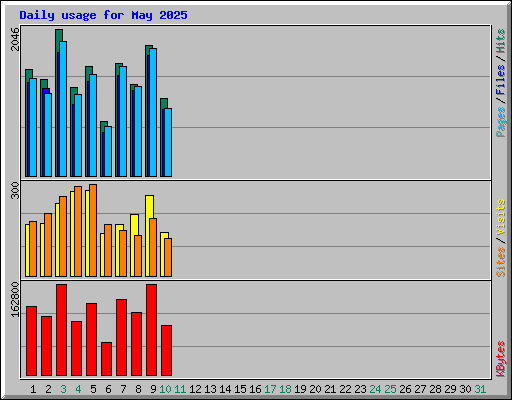Click the orange sites bar for day 4
The width and height of the screenshot is (512, 400).
pyautogui.click(x=78, y=231)
